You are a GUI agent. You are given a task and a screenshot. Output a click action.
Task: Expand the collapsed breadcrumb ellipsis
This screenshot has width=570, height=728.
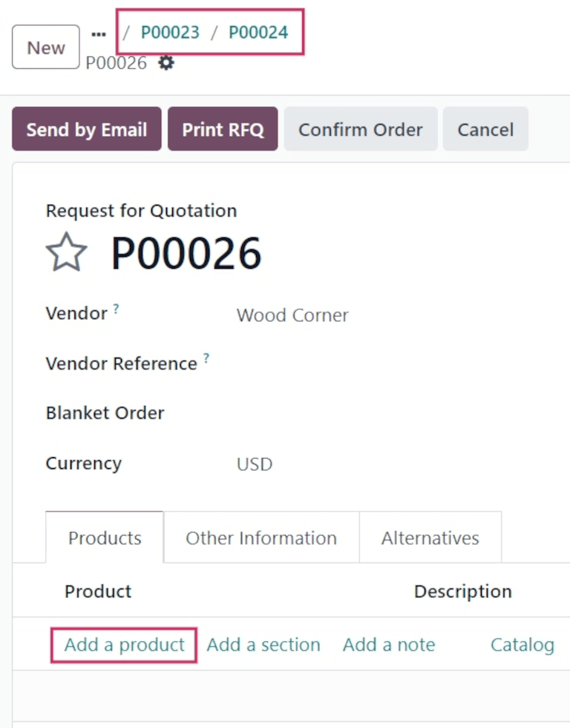99,34
